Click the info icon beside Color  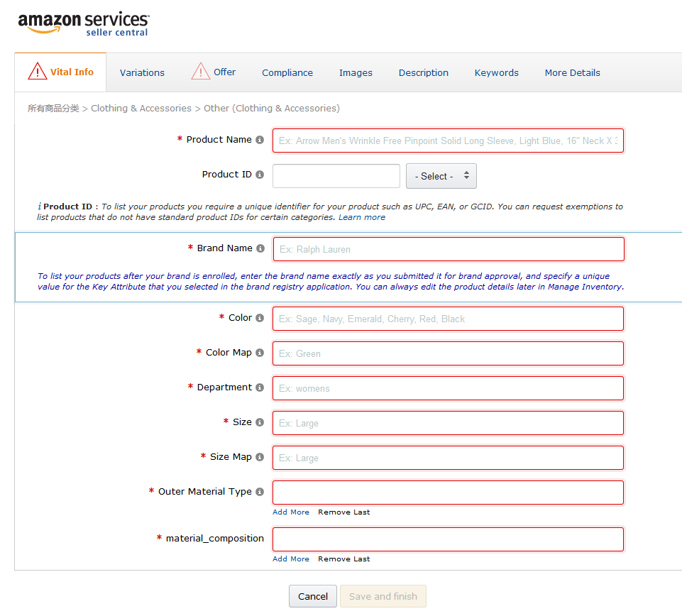[260, 318]
